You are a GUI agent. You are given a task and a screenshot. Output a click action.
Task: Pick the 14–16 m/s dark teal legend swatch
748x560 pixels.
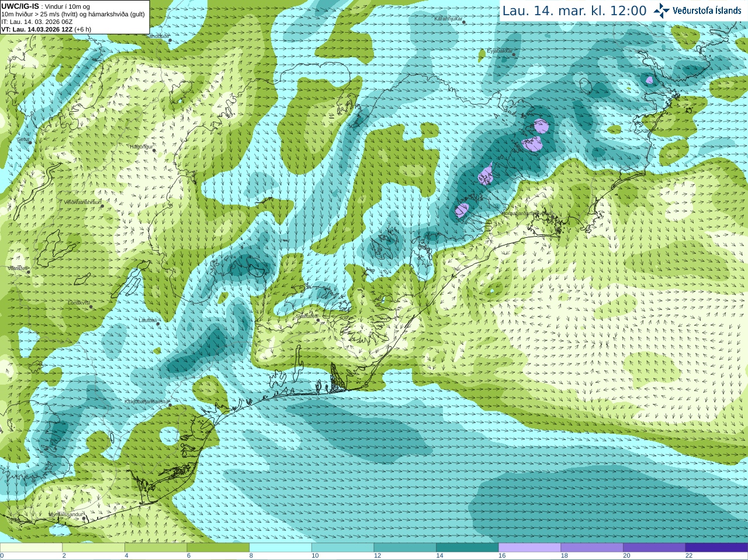pos(467,548)
